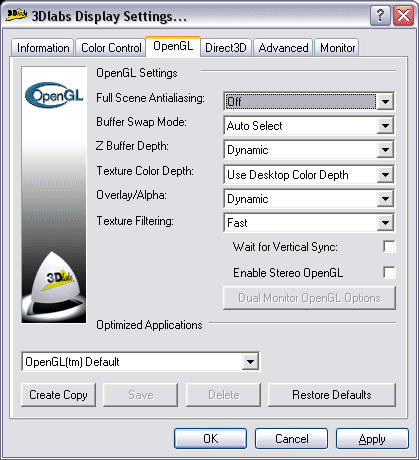Apply changes with the Apply button
This screenshot has height=460, width=419.
click(372, 439)
